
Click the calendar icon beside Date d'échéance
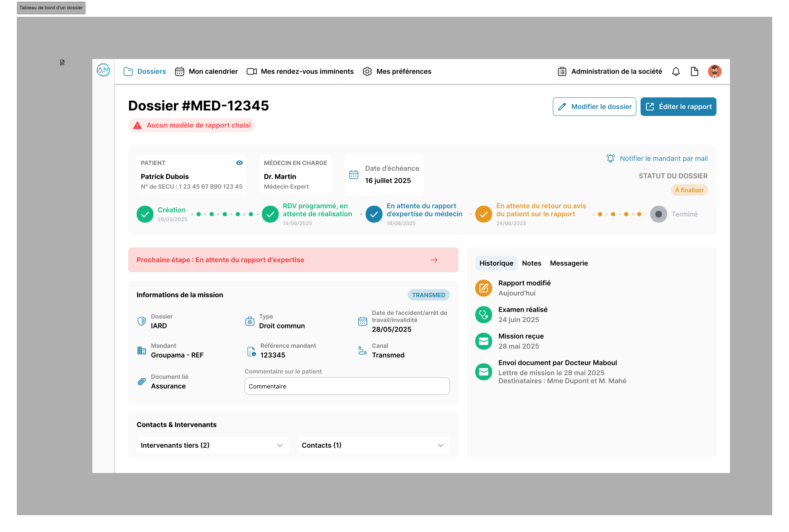click(x=354, y=175)
